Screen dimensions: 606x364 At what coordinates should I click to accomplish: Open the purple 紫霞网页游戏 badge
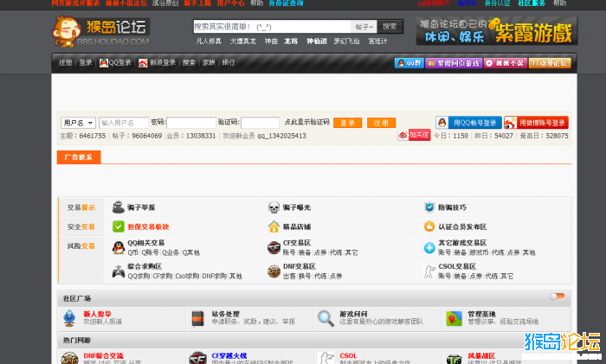pos(454,63)
